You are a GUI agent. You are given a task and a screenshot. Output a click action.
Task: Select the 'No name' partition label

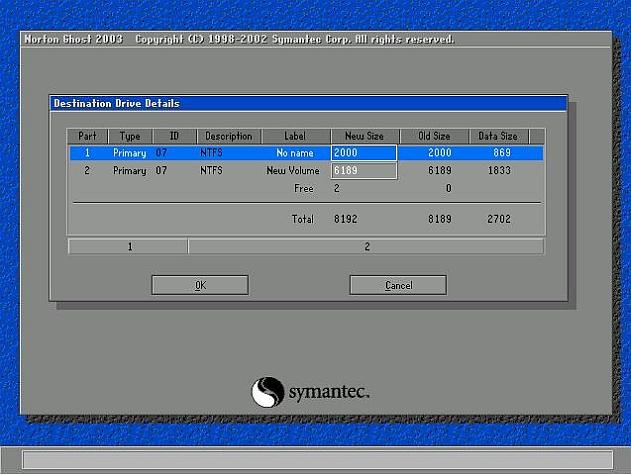pyautogui.click(x=295, y=153)
